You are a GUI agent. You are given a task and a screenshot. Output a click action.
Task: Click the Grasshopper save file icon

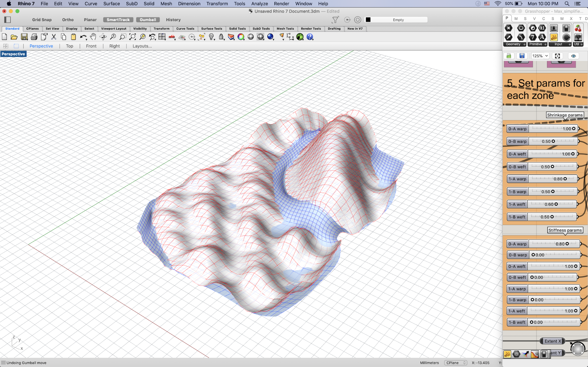coord(522,56)
